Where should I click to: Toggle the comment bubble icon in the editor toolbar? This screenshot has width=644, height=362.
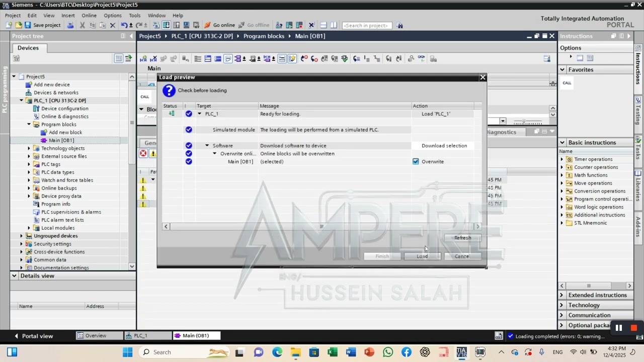coord(228,59)
